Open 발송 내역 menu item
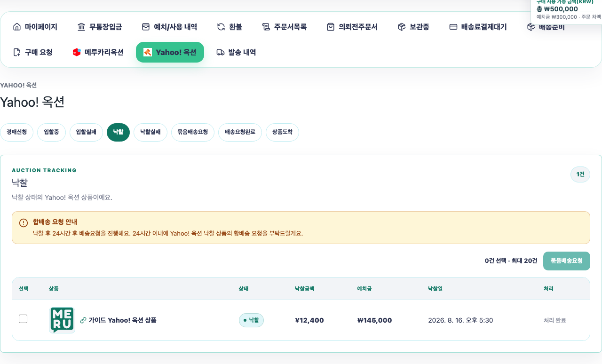This screenshot has width=602, height=364. tap(237, 52)
